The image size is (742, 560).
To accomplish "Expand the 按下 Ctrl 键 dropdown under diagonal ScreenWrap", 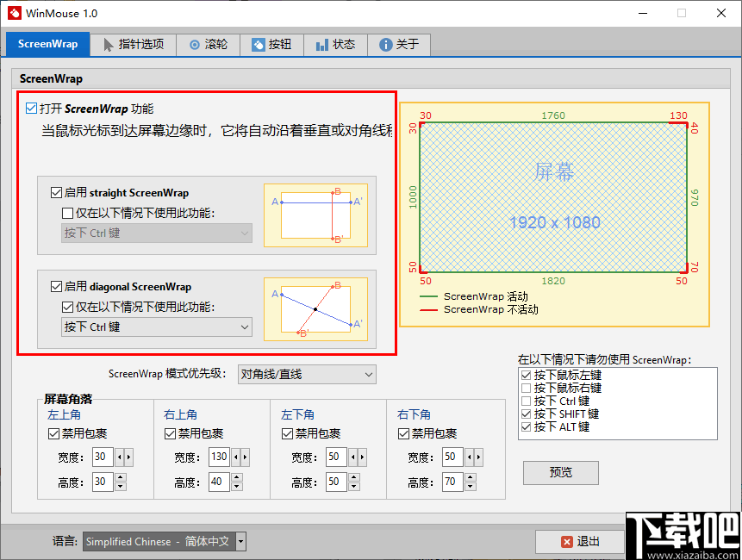I will point(245,327).
